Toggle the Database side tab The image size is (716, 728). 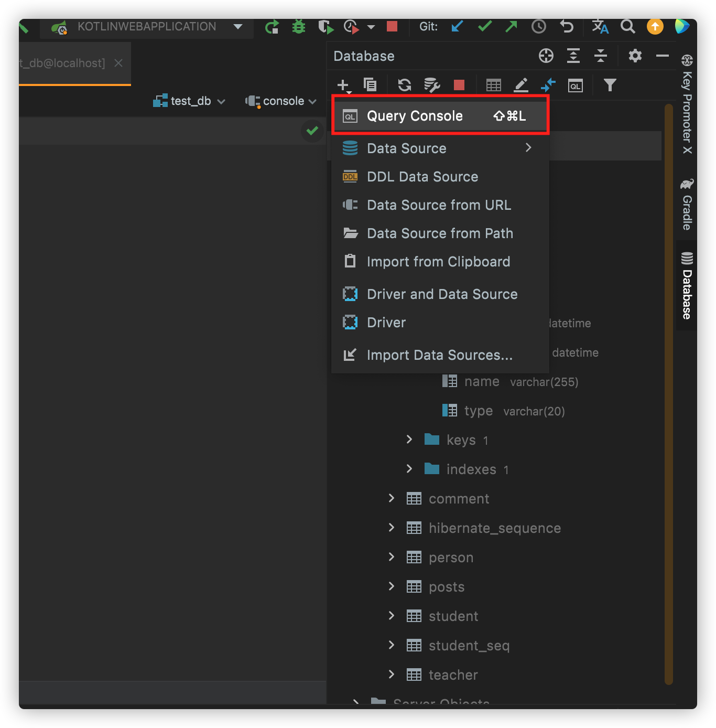click(x=687, y=286)
